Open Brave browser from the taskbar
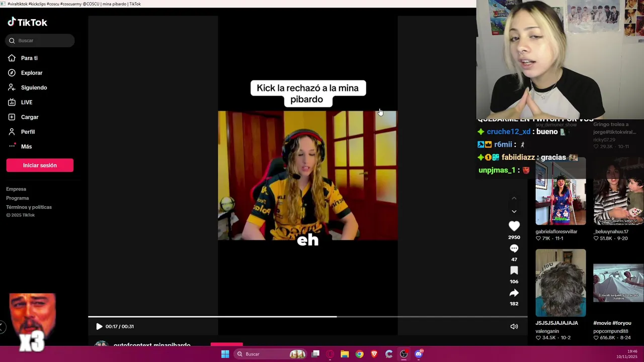Image resolution: width=644 pixels, height=362 pixels. pyautogui.click(x=374, y=354)
